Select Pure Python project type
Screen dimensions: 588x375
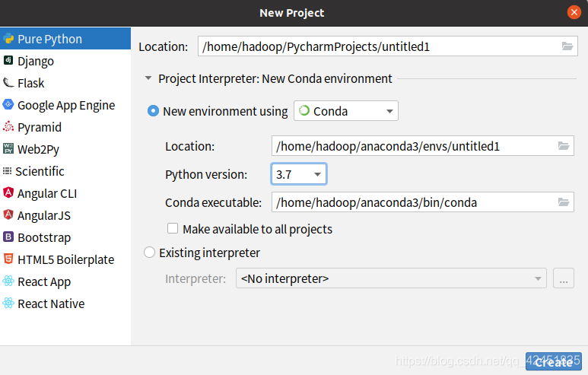(x=65, y=38)
